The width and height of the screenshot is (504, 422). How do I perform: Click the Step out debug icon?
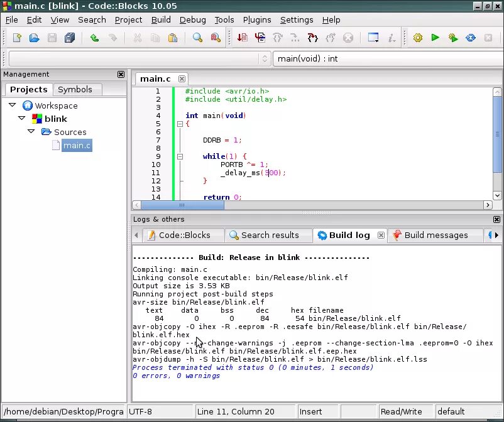pyautogui.click(x=331, y=38)
